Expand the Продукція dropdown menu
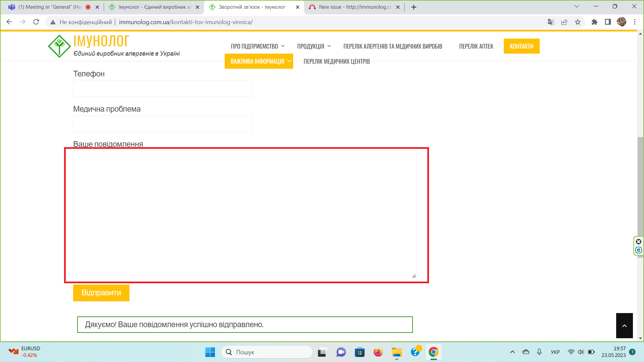The height and width of the screenshot is (362, 644). 314,46
